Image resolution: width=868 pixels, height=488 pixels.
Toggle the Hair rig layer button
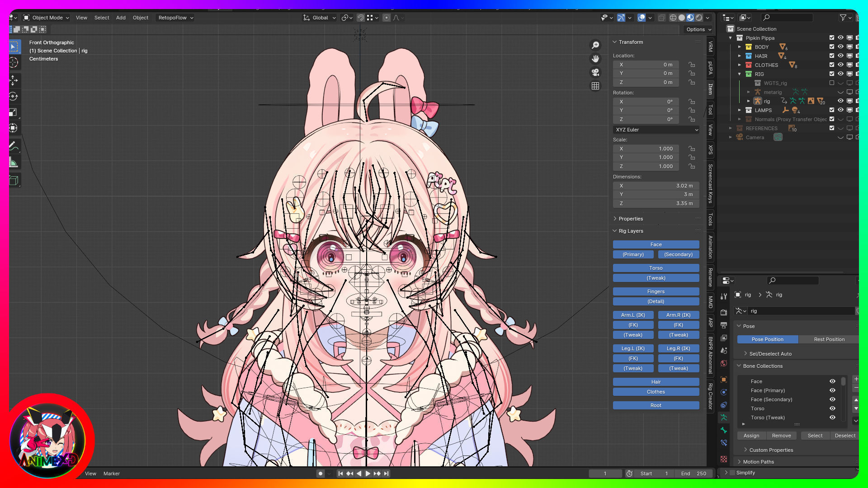click(656, 382)
